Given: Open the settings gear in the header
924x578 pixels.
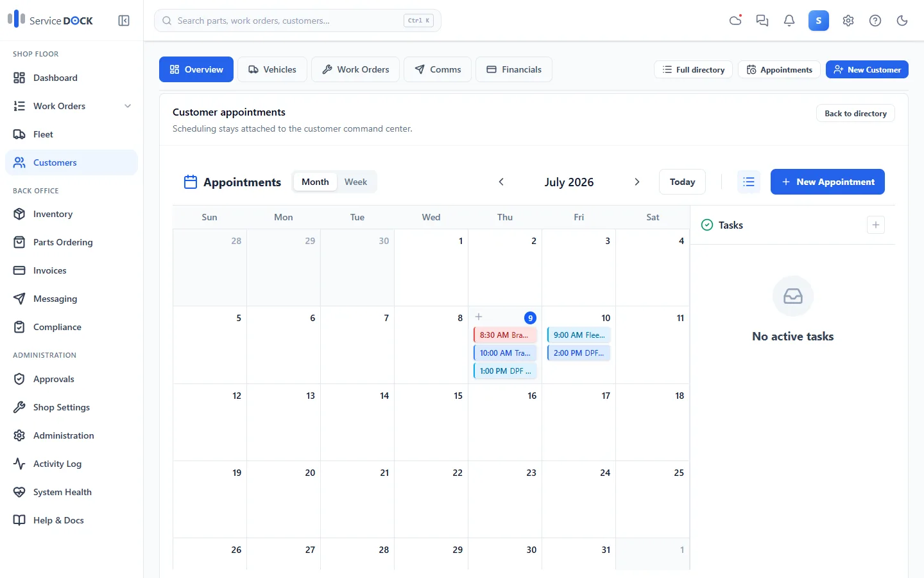Looking at the screenshot, I should pyautogui.click(x=848, y=21).
